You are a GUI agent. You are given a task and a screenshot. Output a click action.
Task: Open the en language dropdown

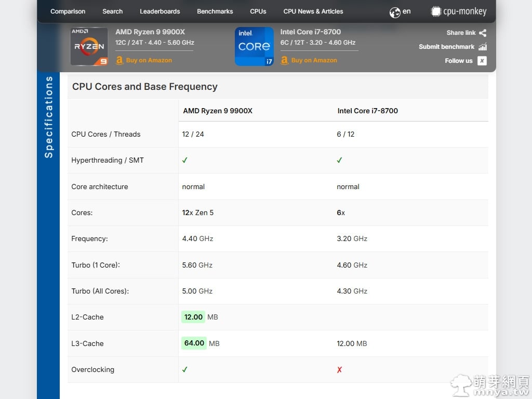point(406,11)
